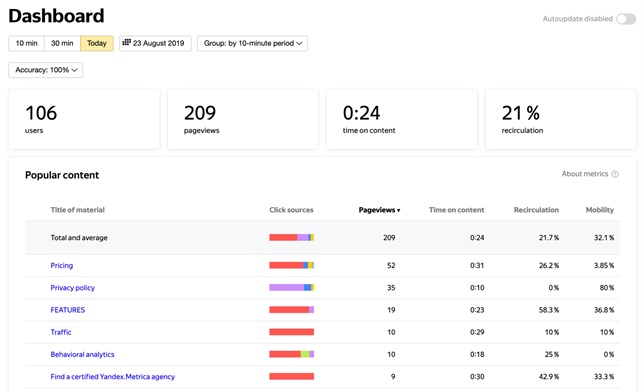The image size is (643, 392).
Task: Sort by the Mobility column
Action: coord(600,210)
